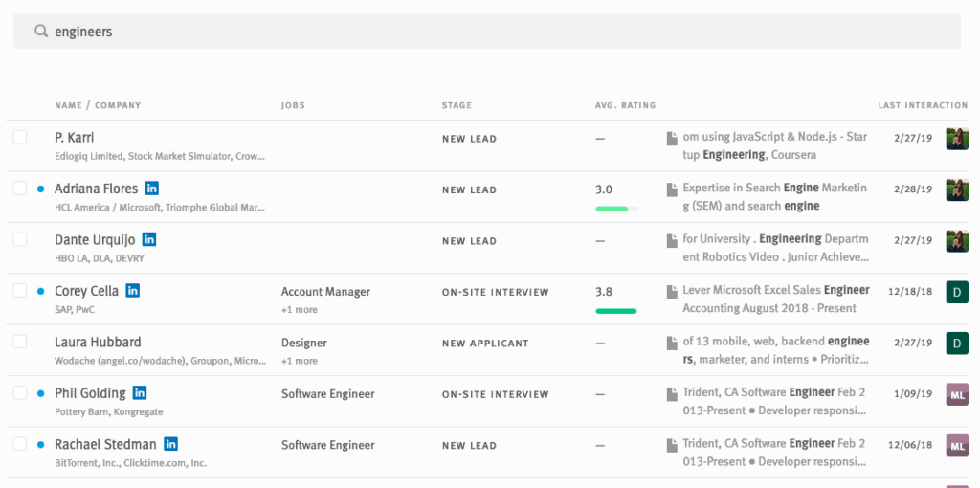Click the blue unread dot beside Rachael Stedman
Image resolution: width=980 pixels, height=488 pixels.
tap(40, 445)
